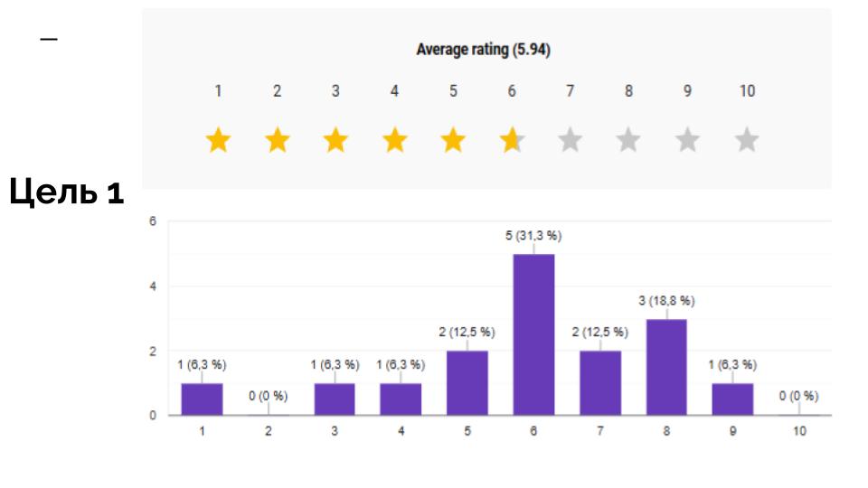Image resolution: width=868 pixels, height=488 pixels.
Task: Select the gray ninth rating star
Action: (x=687, y=140)
